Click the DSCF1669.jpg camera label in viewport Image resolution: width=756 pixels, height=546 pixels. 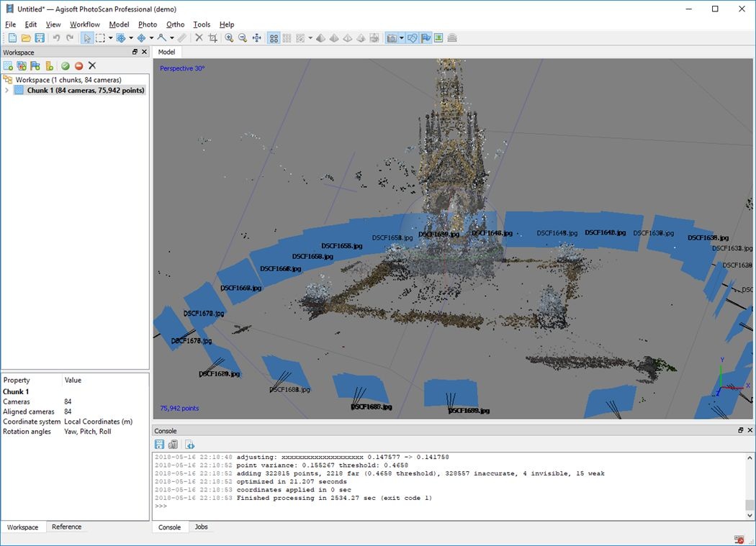point(240,288)
